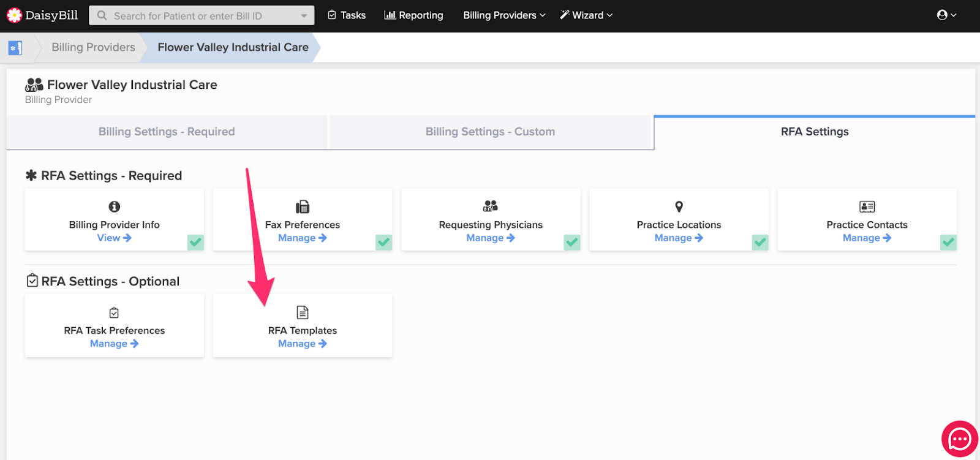Click the magnifier icon in search box
The width and height of the screenshot is (980, 460).
(x=102, y=15)
